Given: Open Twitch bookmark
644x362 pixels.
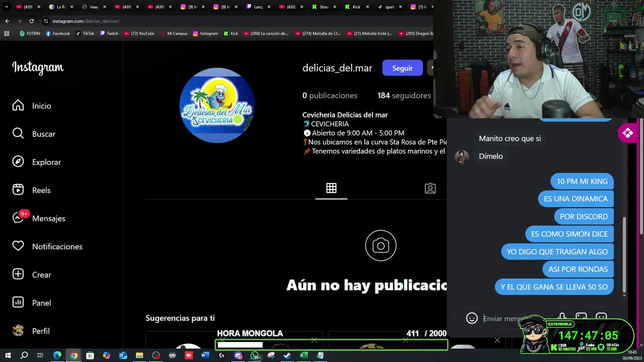Looking at the screenshot, I should pyautogui.click(x=109, y=34).
